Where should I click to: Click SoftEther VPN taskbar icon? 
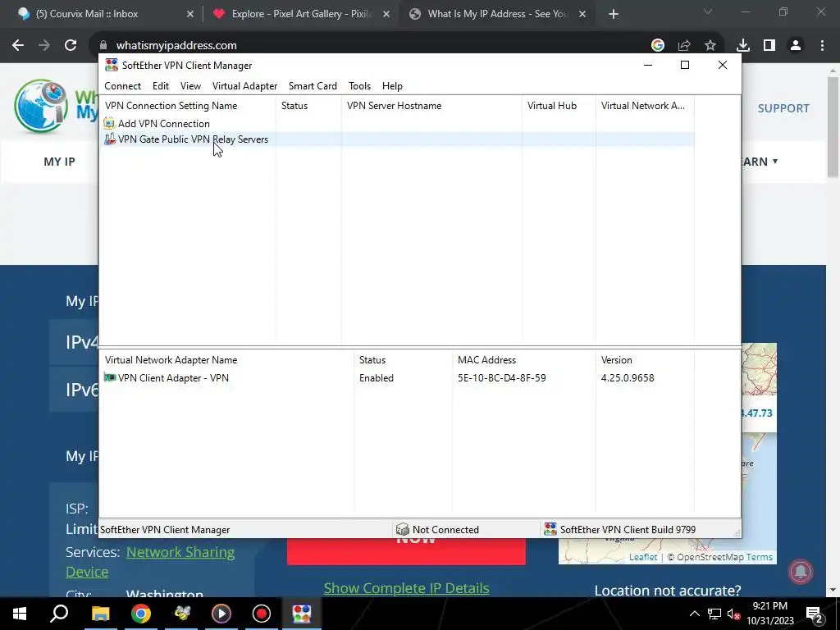pyautogui.click(x=302, y=614)
